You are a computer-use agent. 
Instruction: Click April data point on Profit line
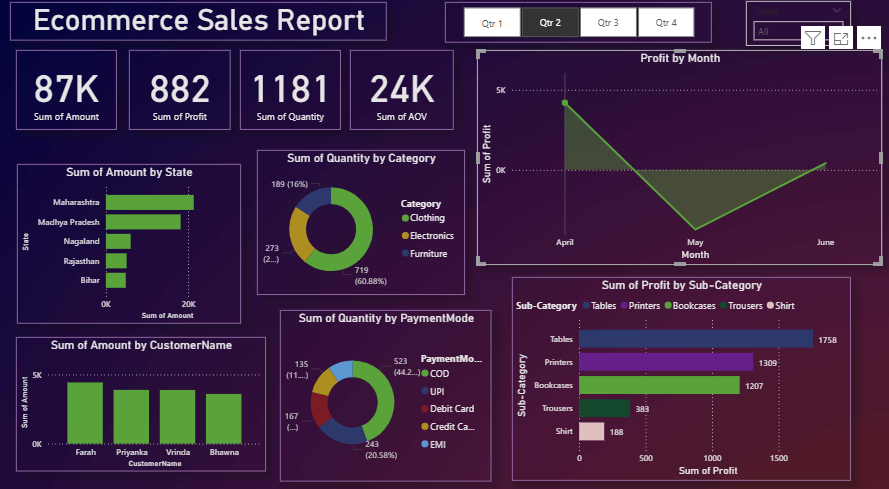(x=565, y=103)
